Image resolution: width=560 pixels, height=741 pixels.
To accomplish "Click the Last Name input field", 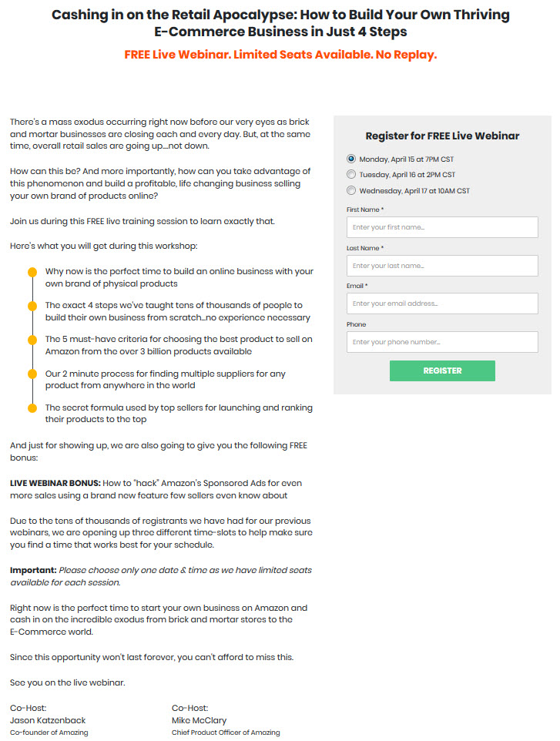I will tap(442, 266).
